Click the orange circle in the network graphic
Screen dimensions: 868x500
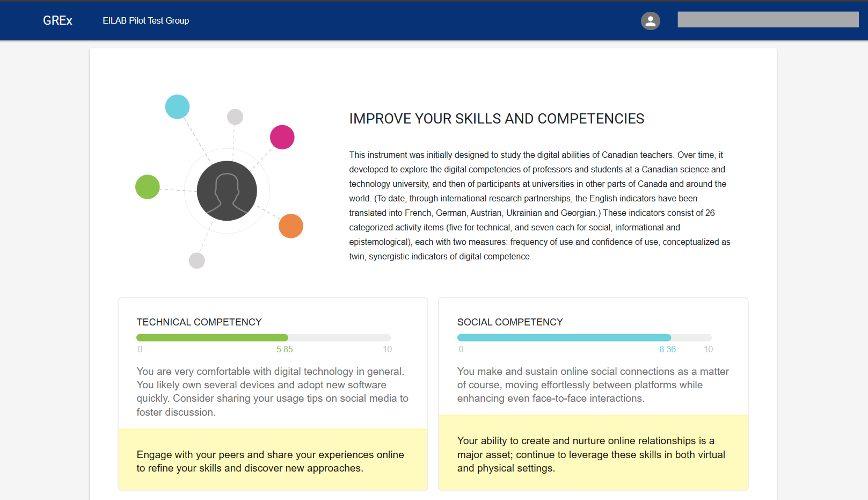290,226
